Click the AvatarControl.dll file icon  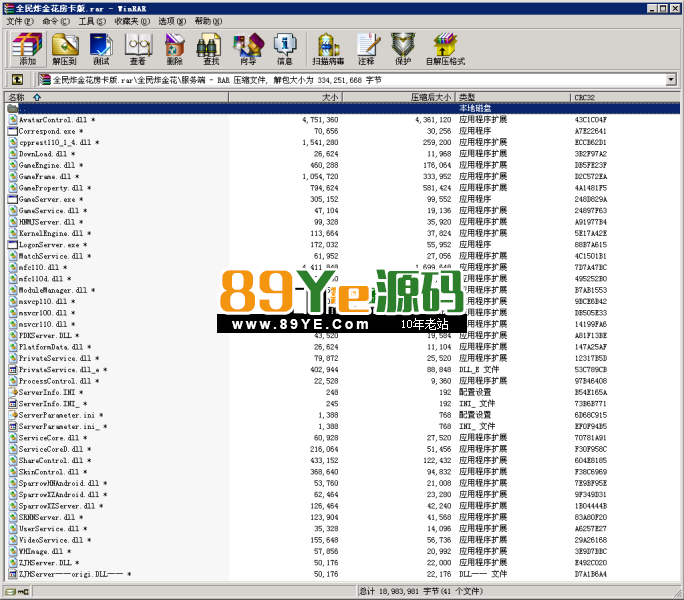click(13, 120)
